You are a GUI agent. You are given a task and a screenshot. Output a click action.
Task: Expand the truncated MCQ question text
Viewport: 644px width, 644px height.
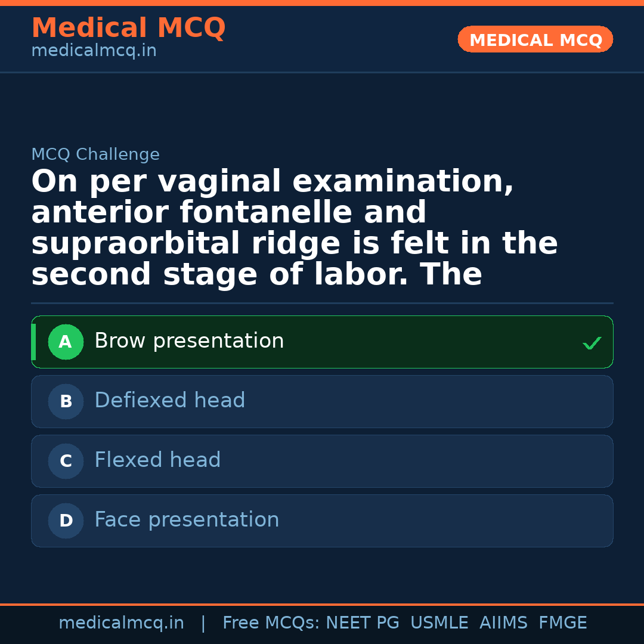pos(294,227)
